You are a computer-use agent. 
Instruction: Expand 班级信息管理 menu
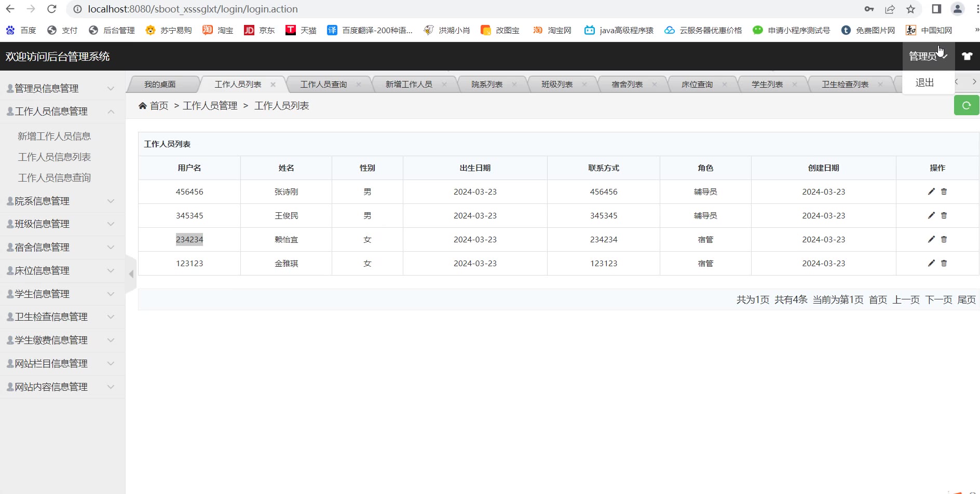point(62,224)
